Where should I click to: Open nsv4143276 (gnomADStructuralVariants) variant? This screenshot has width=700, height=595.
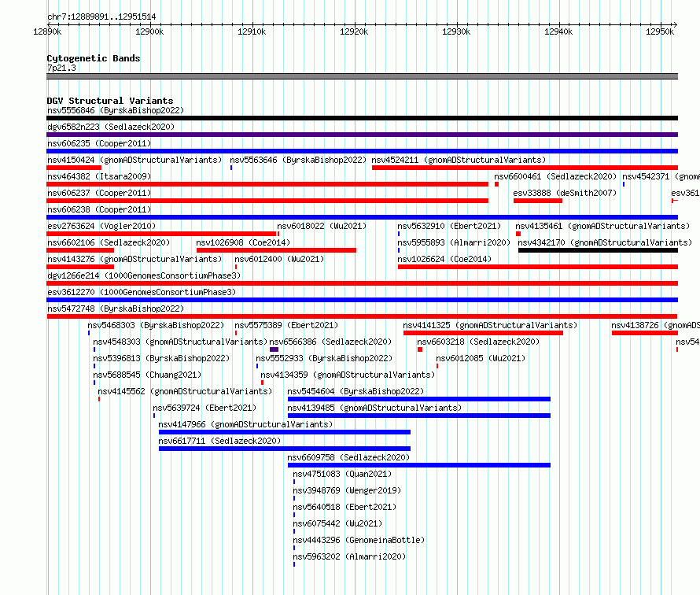pyautogui.click(x=134, y=259)
